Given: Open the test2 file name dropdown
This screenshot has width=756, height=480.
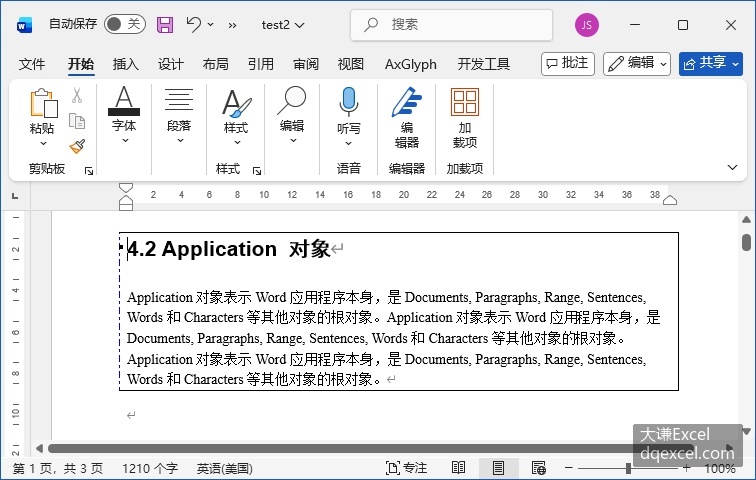Looking at the screenshot, I should click(283, 25).
